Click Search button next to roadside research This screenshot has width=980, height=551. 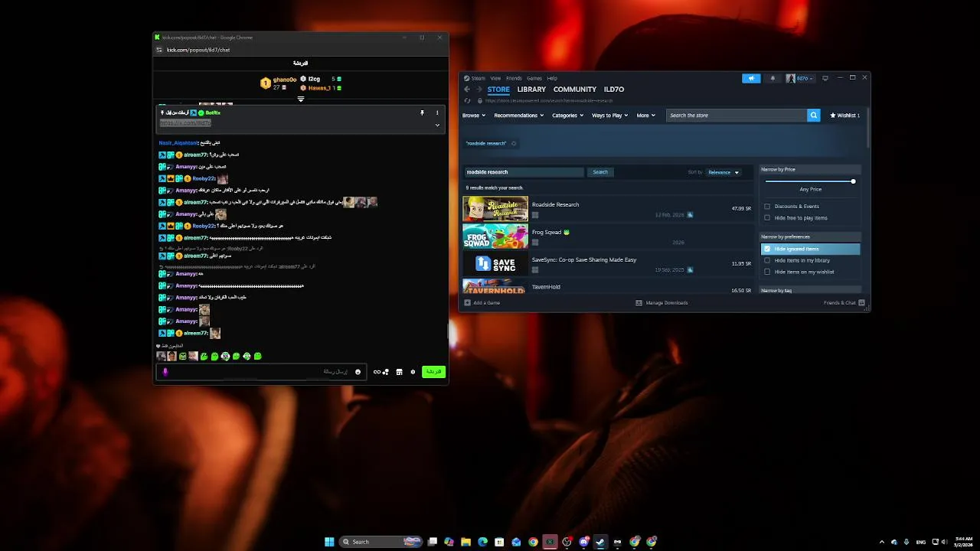point(600,172)
